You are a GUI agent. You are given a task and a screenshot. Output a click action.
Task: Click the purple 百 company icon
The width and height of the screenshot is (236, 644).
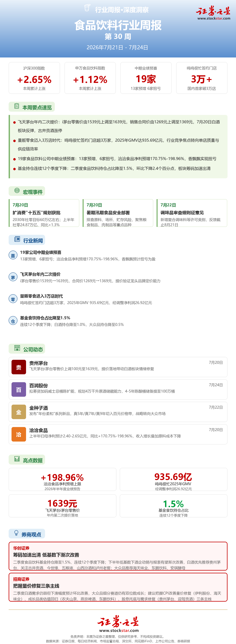click(x=19, y=390)
